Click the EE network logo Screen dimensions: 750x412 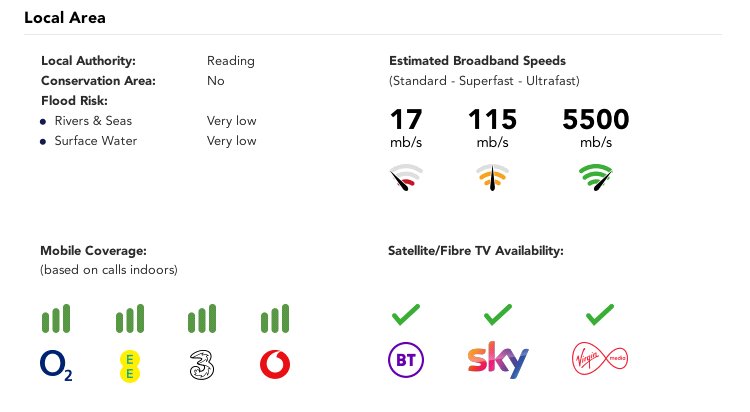coord(130,366)
